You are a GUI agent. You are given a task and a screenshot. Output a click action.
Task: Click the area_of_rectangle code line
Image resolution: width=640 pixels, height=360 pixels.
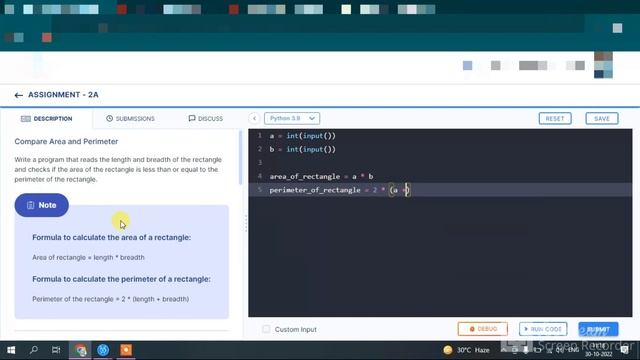321,176
